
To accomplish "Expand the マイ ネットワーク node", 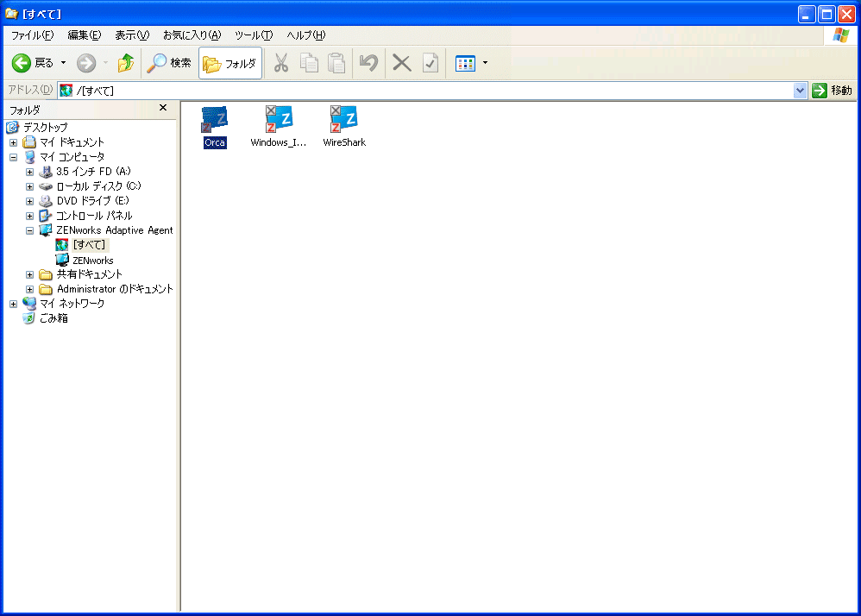I will (x=14, y=305).
